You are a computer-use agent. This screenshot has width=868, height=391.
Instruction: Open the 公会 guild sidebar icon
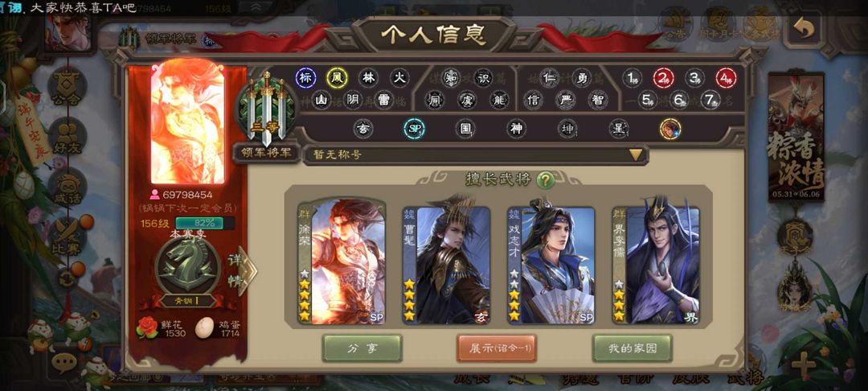click(67, 87)
